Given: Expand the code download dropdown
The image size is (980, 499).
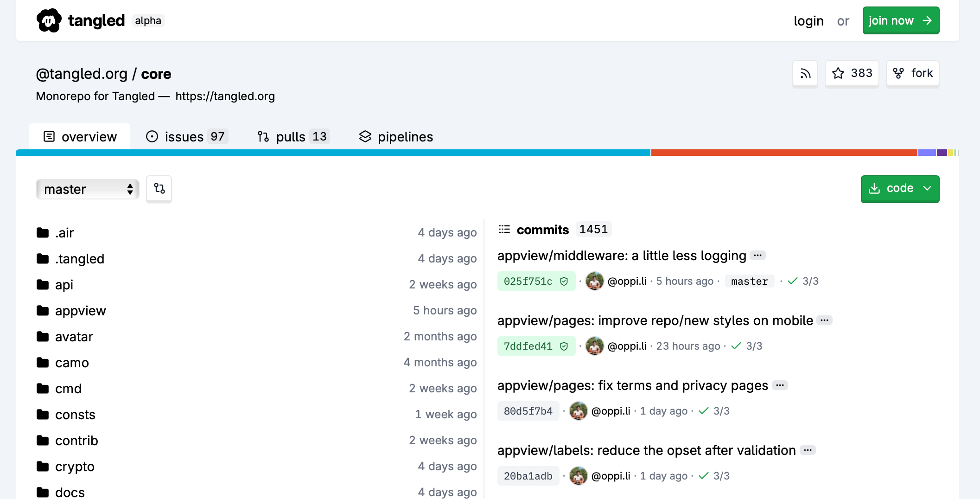Looking at the screenshot, I should pos(899,189).
